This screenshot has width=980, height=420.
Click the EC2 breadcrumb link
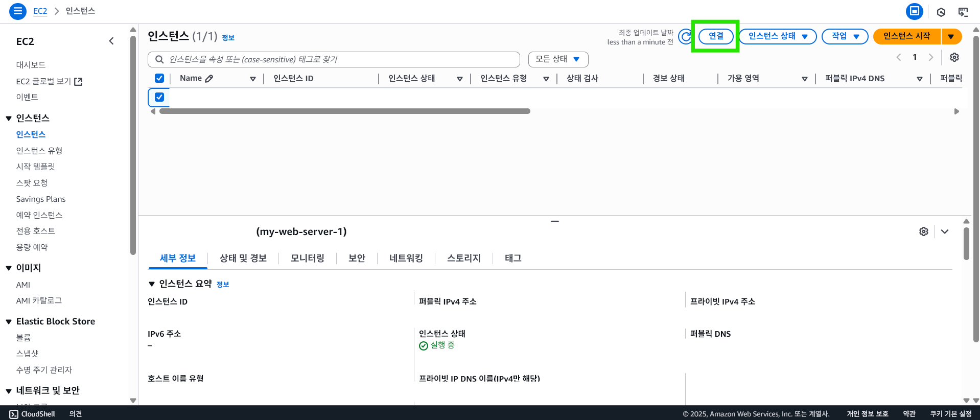pos(40,11)
